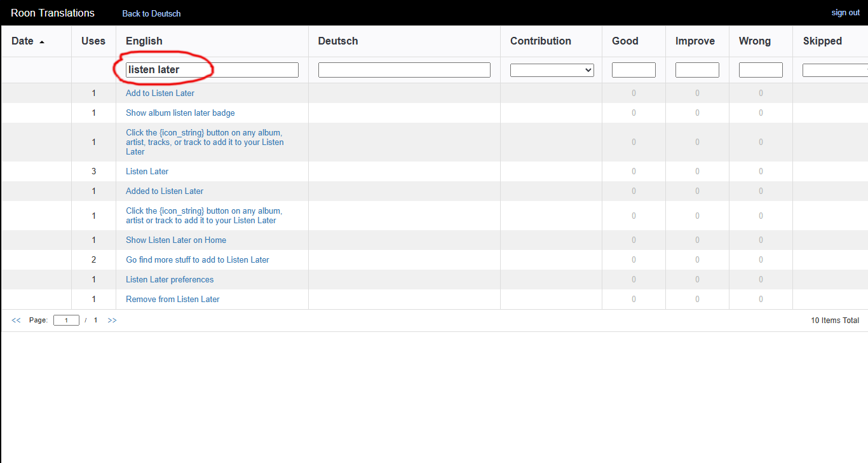
Task: Click the English filter field with 'listen later'
Action: click(x=212, y=70)
